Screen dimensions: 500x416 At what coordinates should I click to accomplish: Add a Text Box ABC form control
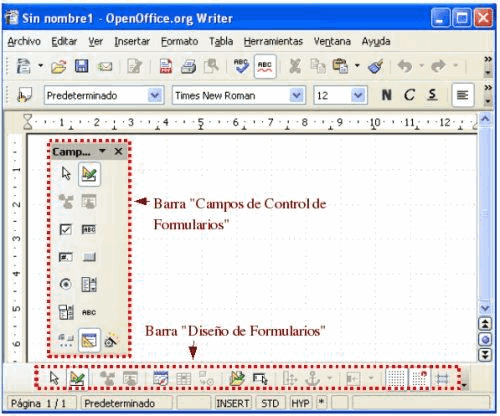89,229
